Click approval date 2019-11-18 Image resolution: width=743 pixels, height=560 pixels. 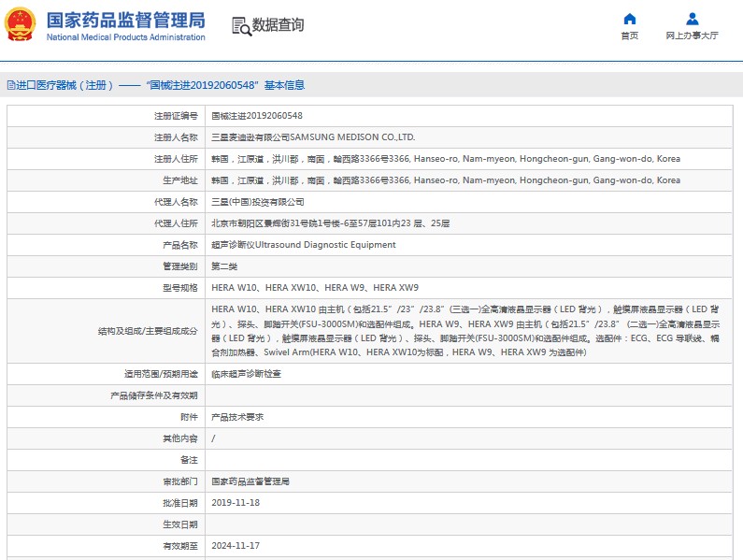236,503
